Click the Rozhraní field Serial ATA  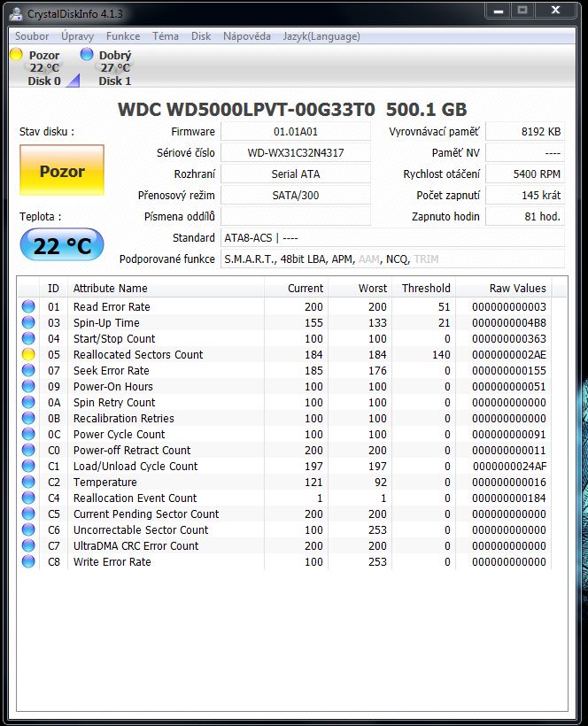(296, 174)
